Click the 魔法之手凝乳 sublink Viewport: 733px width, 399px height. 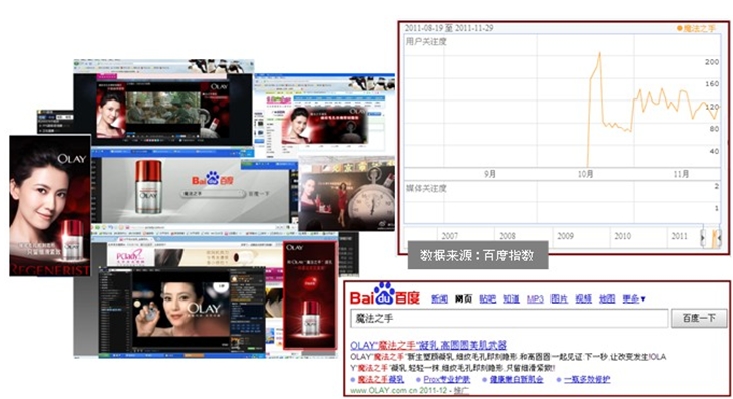click(380, 379)
